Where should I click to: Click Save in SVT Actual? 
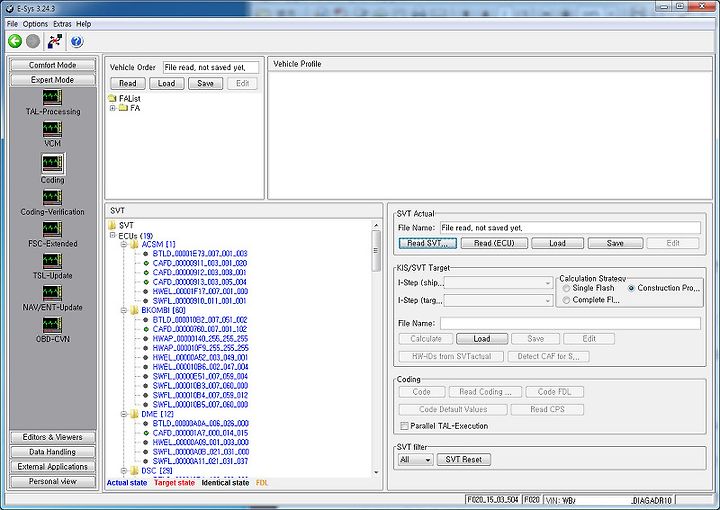tap(615, 243)
